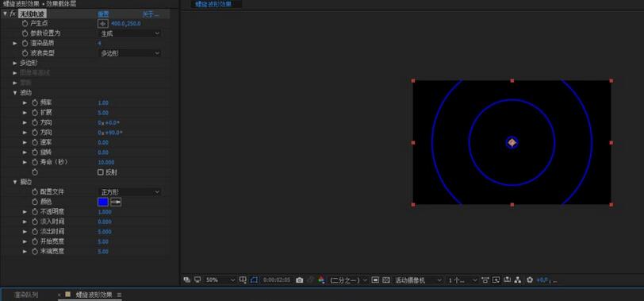Image resolution: width=644 pixels, height=301 pixels.
Task: Click the 频率 value 1.00
Action: [x=103, y=102]
